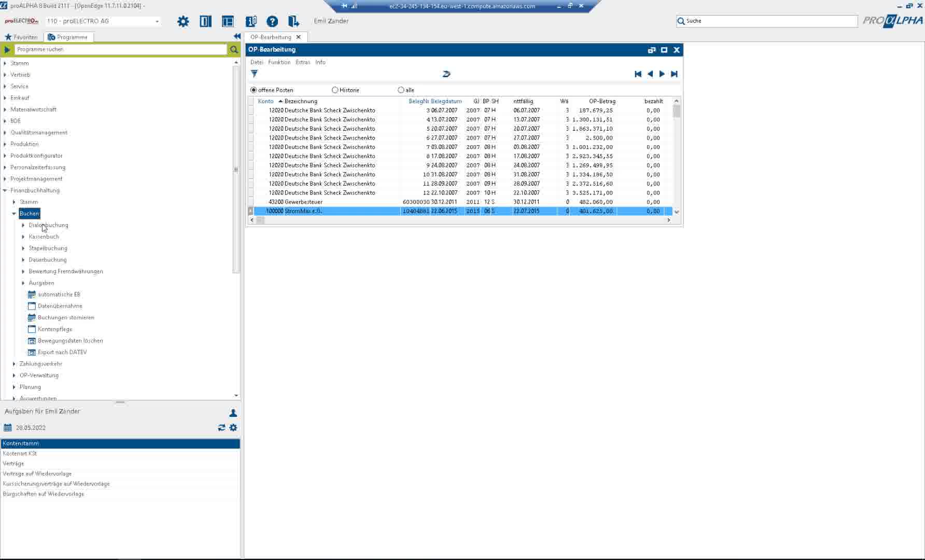Expand OP-Verwaltung tree node
925x560 pixels.
click(14, 375)
